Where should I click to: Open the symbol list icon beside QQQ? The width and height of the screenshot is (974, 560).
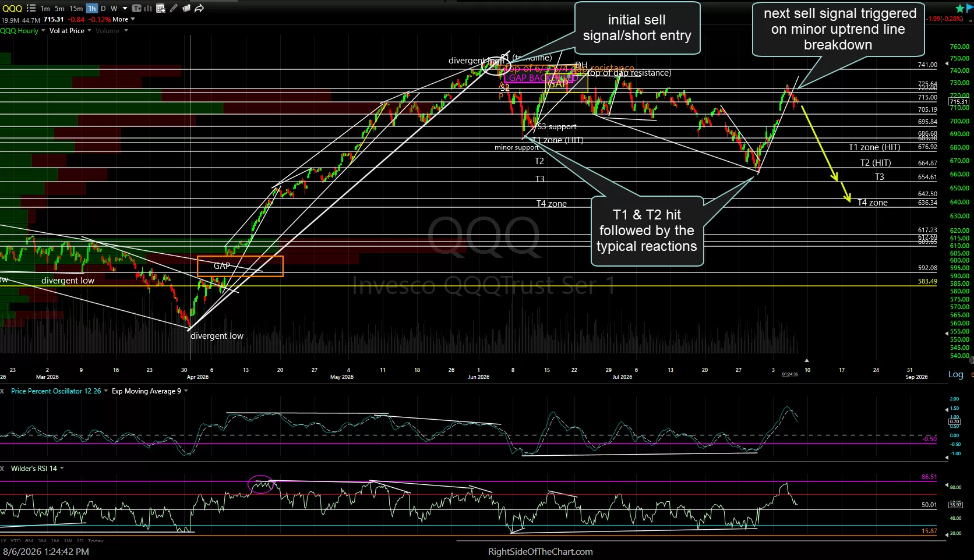click(x=31, y=8)
